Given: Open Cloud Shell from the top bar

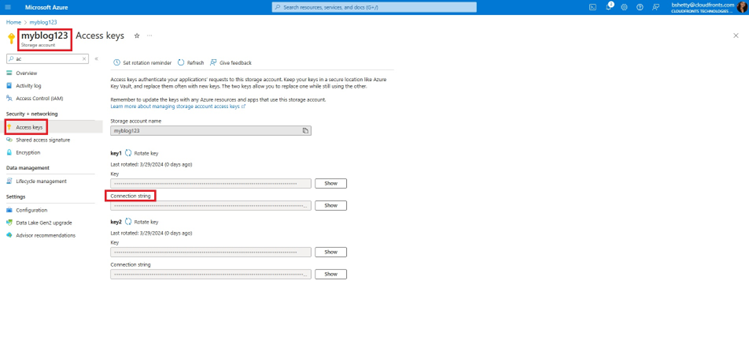Looking at the screenshot, I should (592, 7).
